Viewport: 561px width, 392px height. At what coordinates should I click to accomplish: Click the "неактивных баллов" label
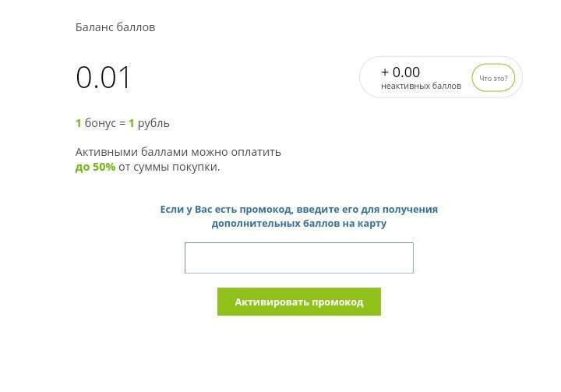click(421, 86)
